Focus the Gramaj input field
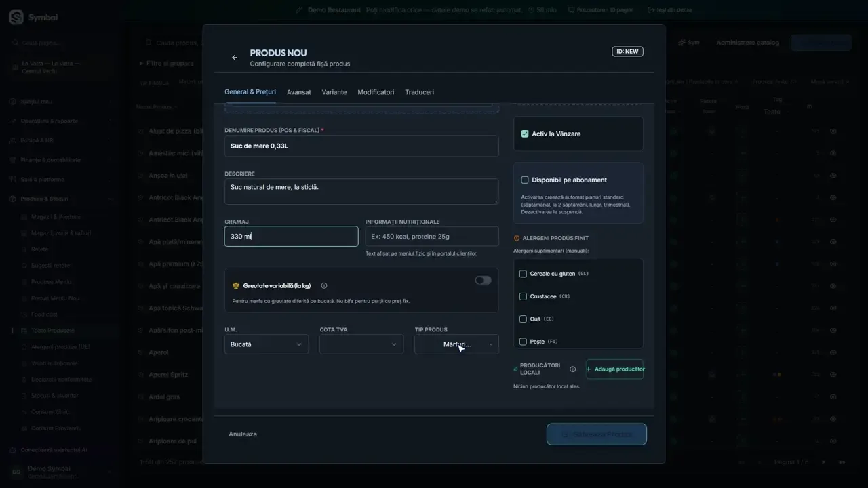The image size is (868, 488). point(291,237)
